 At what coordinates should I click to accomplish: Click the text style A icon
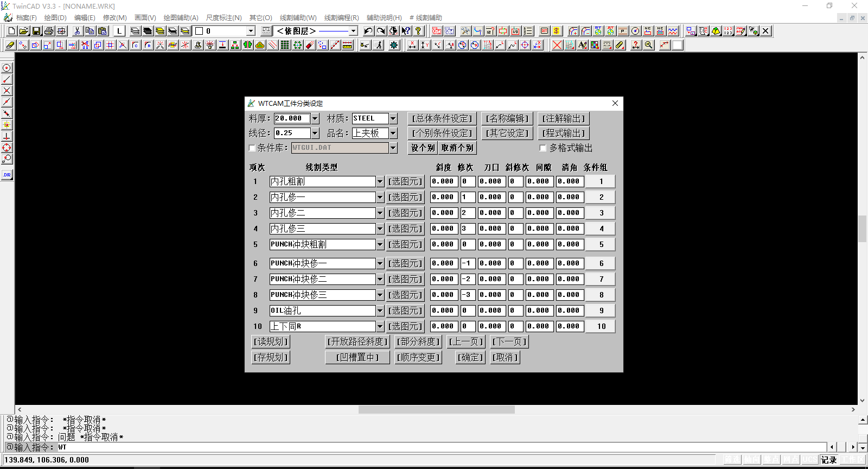coord(583,45)
